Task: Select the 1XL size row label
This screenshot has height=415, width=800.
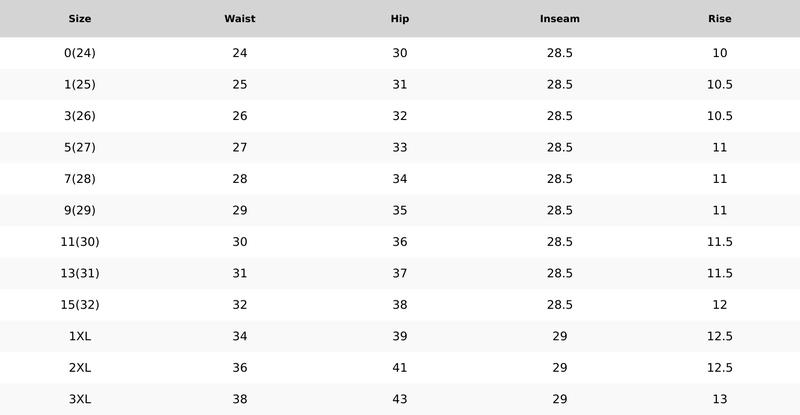Action: coord(80,336)
